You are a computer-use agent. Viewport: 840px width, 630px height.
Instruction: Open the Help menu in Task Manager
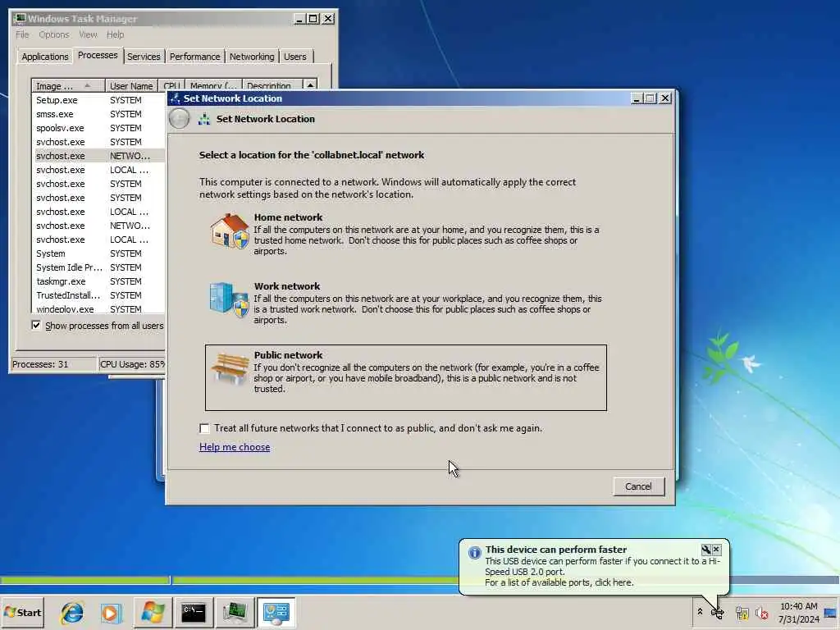click(115, 34)
